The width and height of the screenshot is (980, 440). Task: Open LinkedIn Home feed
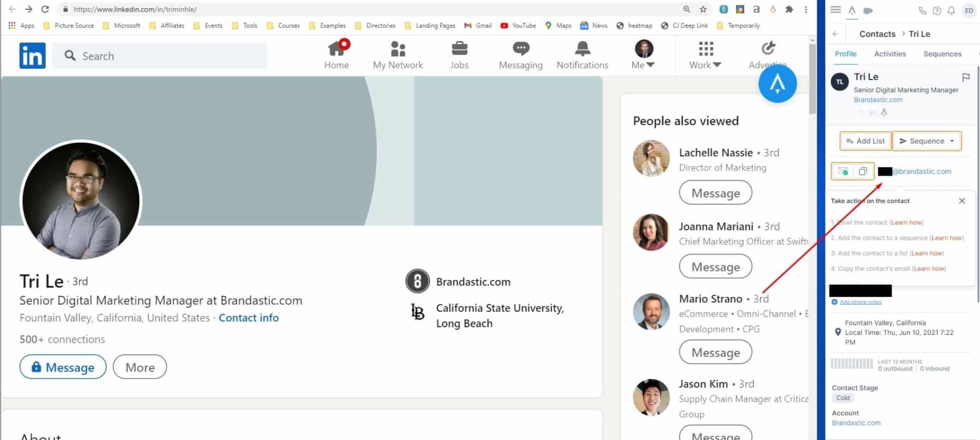pyautogui.click(x=336, y=55)
